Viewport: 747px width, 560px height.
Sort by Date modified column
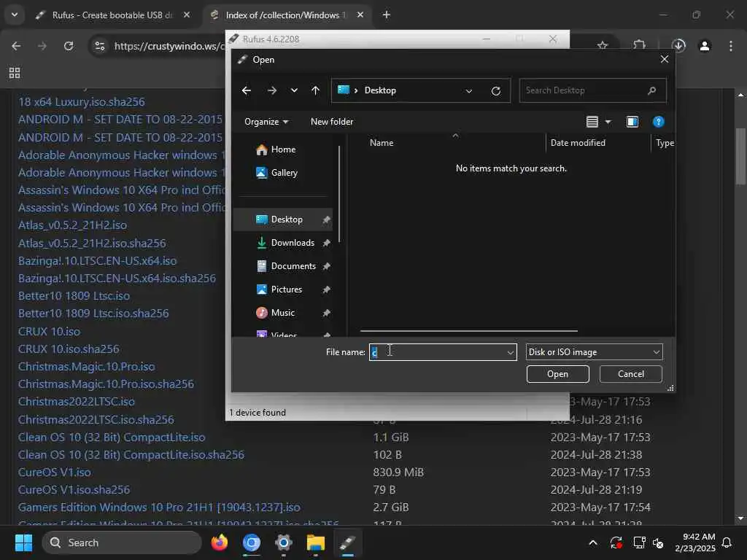(x=578, y=143)
